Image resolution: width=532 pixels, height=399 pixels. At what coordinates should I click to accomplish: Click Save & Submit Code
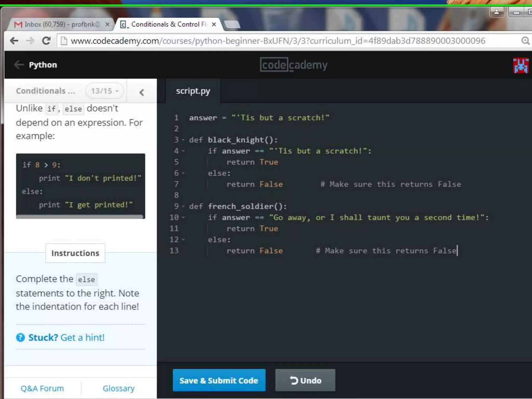[x=219, y=380]
